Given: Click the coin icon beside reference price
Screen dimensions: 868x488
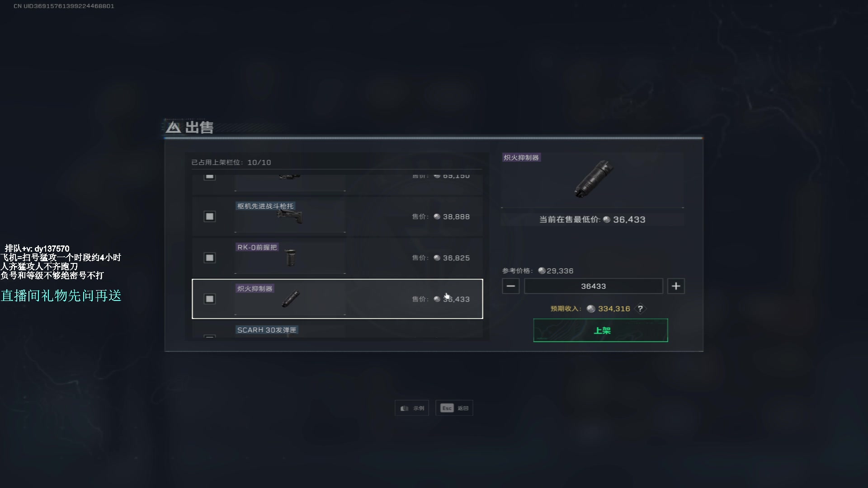Looking at the screenshot, I should pyautogui.click(x=542, y=271).
